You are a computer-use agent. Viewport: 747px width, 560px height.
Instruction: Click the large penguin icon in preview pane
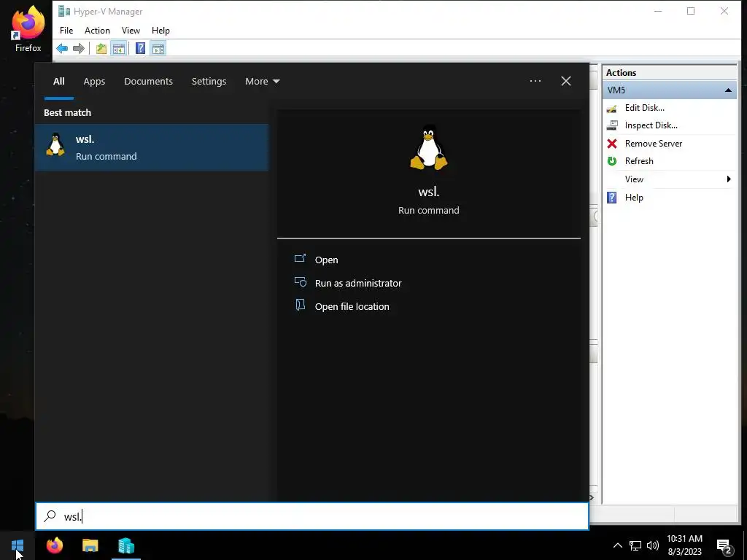pos(429,147)
